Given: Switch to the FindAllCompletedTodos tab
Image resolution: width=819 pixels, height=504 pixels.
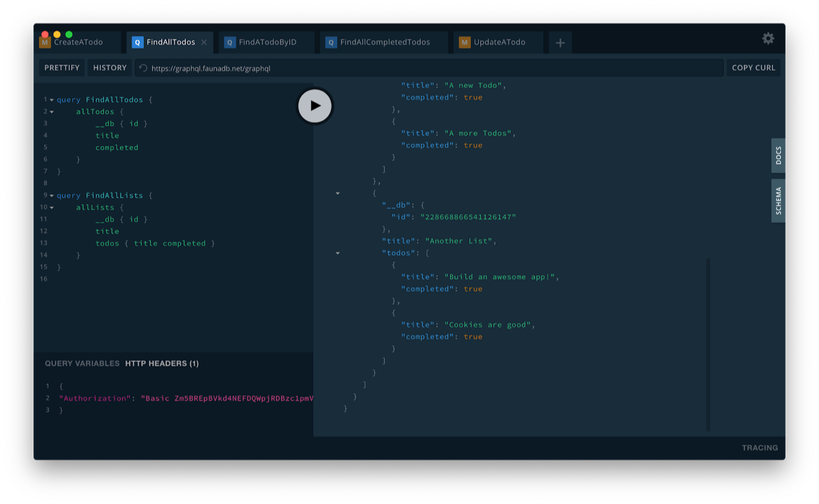Looking at the screenshot, I should [384, 42].
